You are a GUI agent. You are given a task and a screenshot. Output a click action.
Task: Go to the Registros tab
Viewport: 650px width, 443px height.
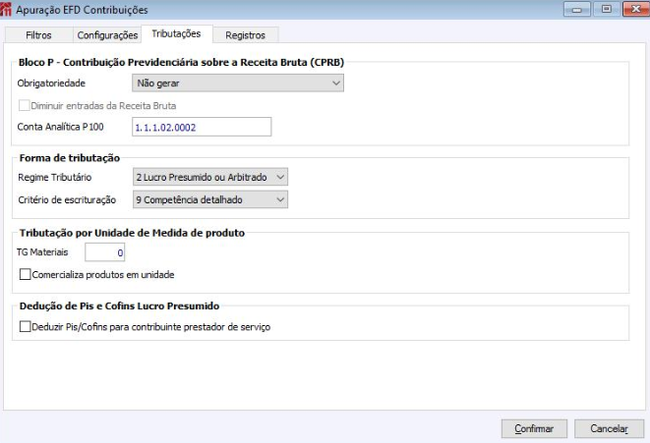coord(245,35)
